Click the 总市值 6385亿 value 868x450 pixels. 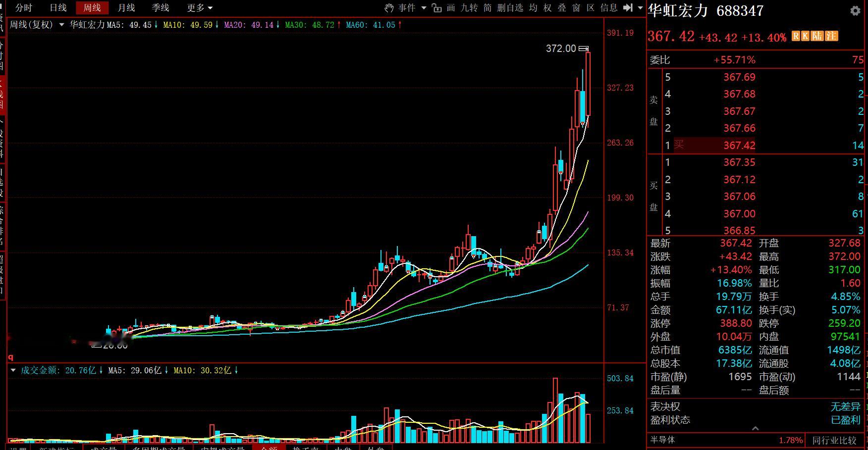(735, 350)
